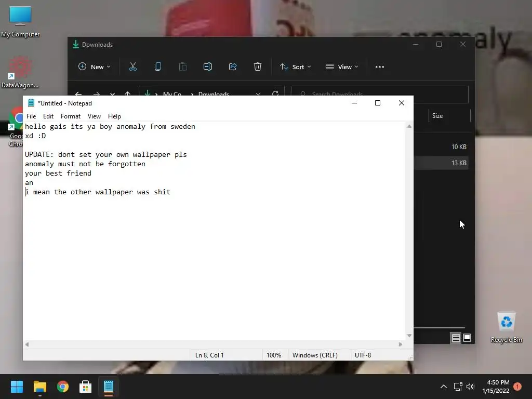Click the "100%" zoom status bar entry
The height and width of the screenshot is (399, 532).
pos(274,355)
